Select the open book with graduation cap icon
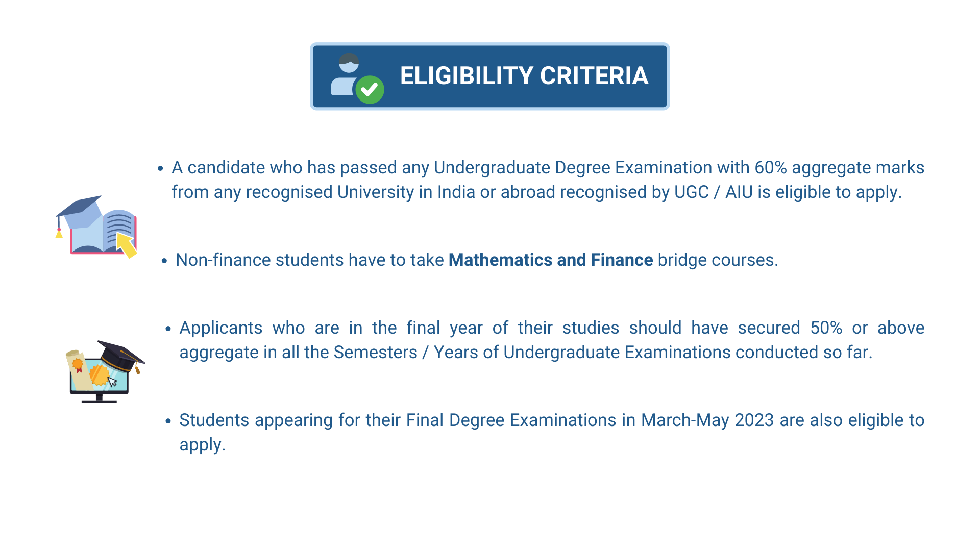 point(96,227)
